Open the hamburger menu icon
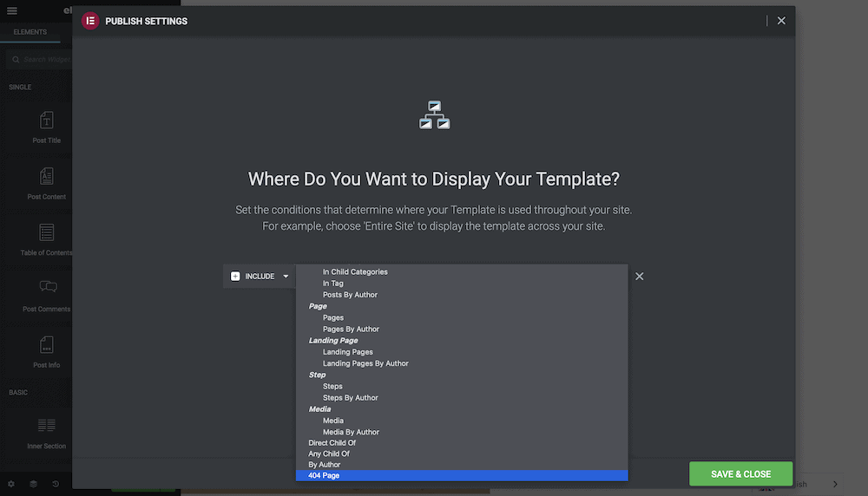Screen dimensions: 868x496 11,10
